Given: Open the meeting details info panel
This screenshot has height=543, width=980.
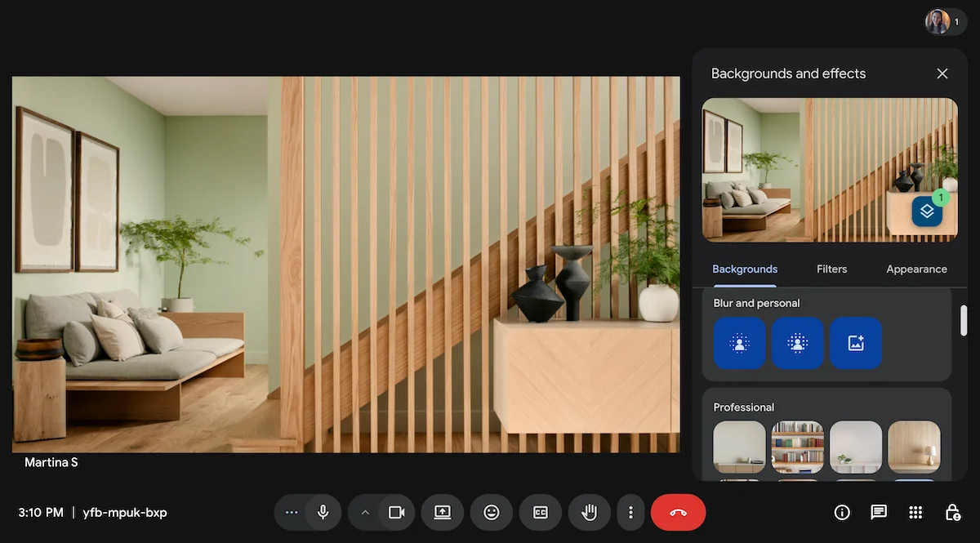Looking at the screenshot, I should click(842, 512).
